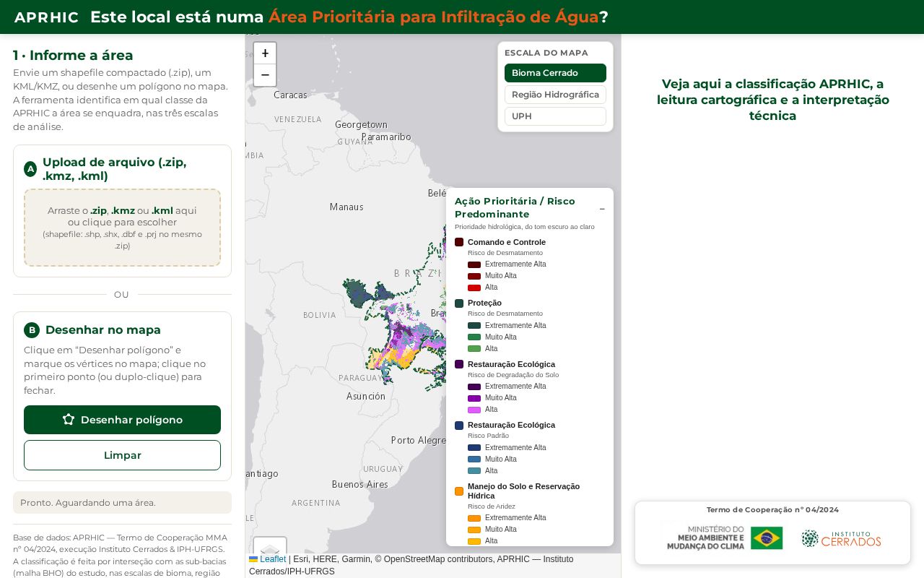The image size is (924, 578).
Task: Collapse the Ação Prioritária legend panel
Action: pyautogui.click(x=602, y=209)
